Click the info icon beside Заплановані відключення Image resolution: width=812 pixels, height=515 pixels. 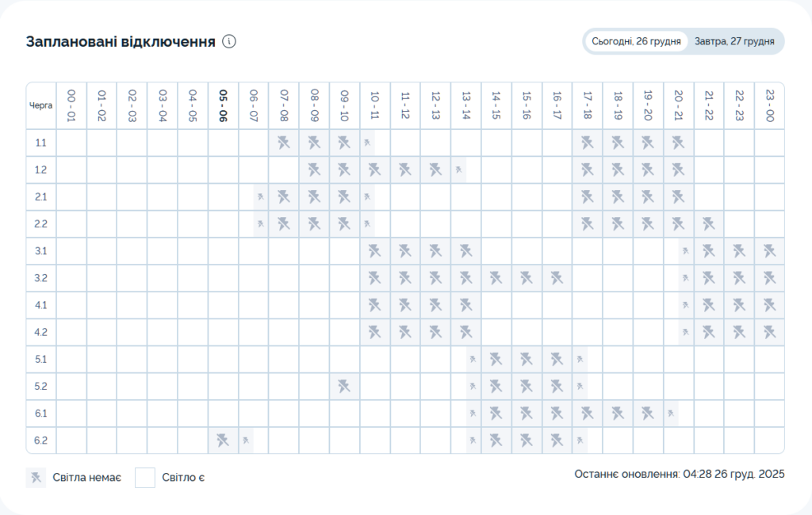click(x=229, y=42)
